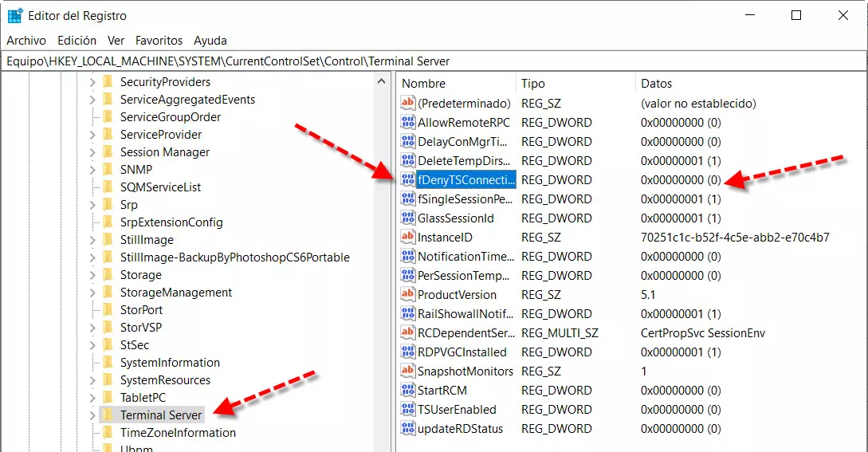
Task: Click the Registry Editor app icon in title bar
Action: [x=15, y=15]
